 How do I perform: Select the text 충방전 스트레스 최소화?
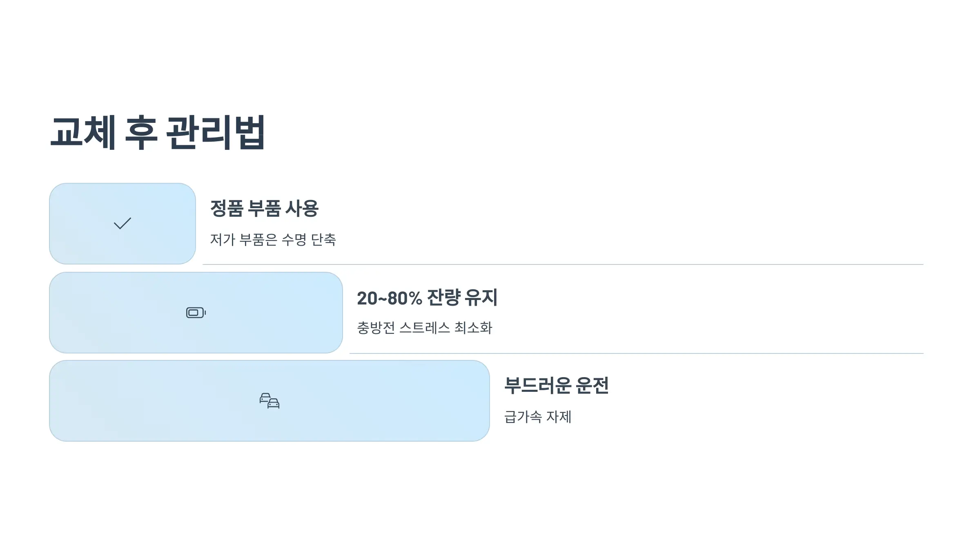coord(425,328)
